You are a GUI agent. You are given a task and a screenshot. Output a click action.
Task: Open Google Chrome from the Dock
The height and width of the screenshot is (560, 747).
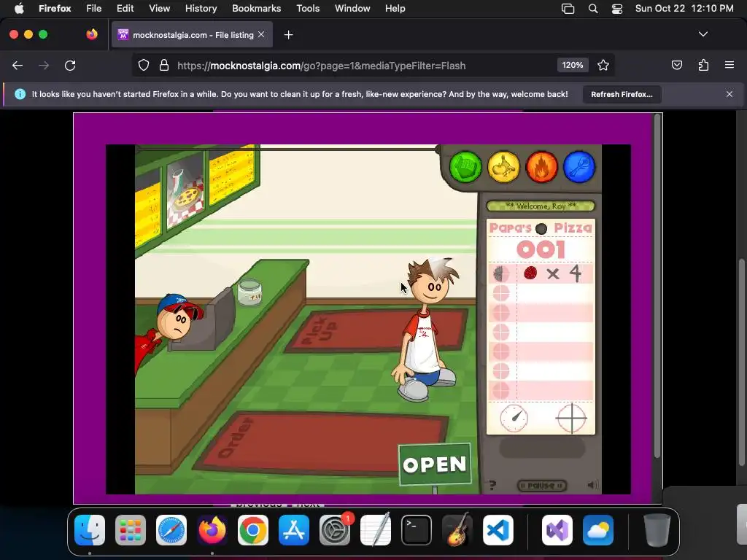pyautogui.click(x=253, y=530)
